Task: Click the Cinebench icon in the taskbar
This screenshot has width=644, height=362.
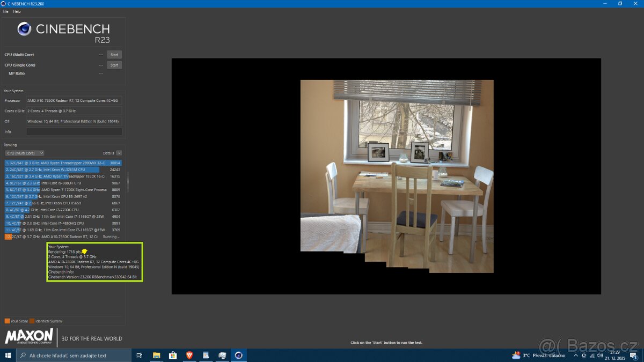Action: [x=238, y=355]
